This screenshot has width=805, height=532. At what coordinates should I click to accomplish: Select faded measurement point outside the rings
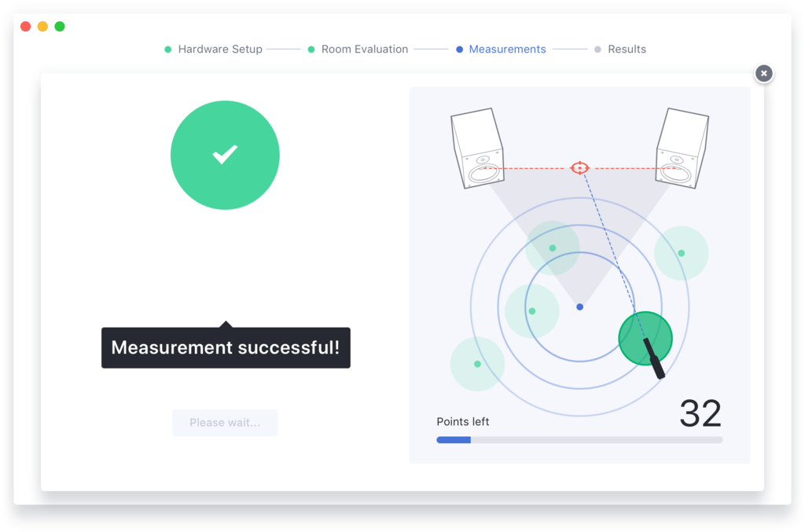pyautogui.click(x=477, y=364)
